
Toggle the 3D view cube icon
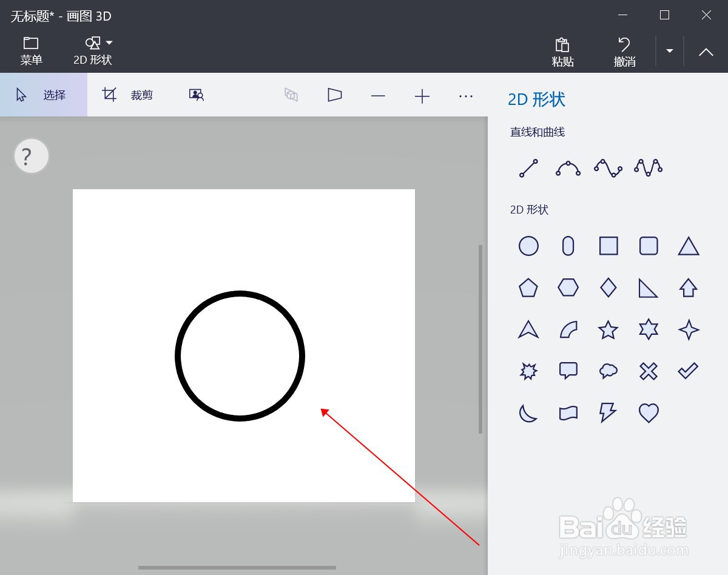pos(291,95)
